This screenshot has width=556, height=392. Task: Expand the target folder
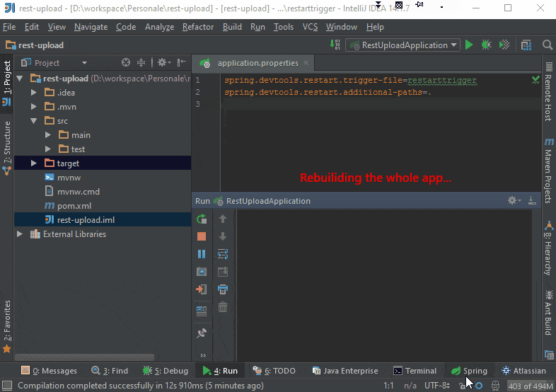(34, 163)
